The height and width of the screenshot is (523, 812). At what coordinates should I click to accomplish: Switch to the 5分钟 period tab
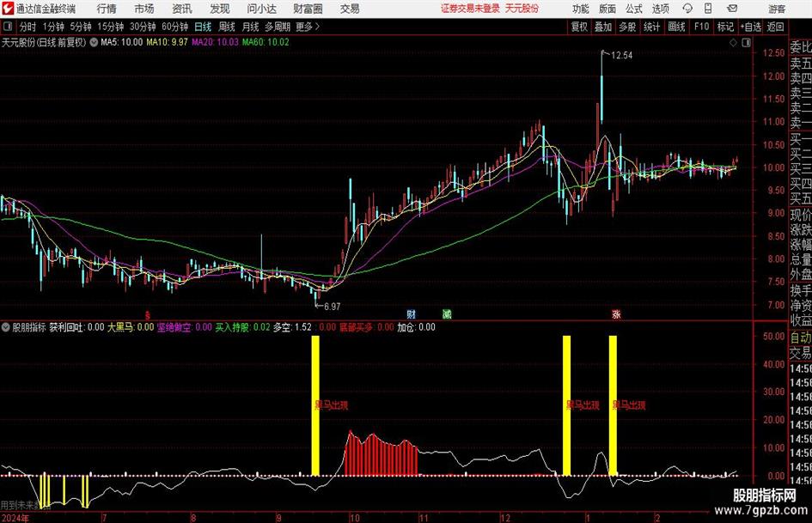[81, 27]
